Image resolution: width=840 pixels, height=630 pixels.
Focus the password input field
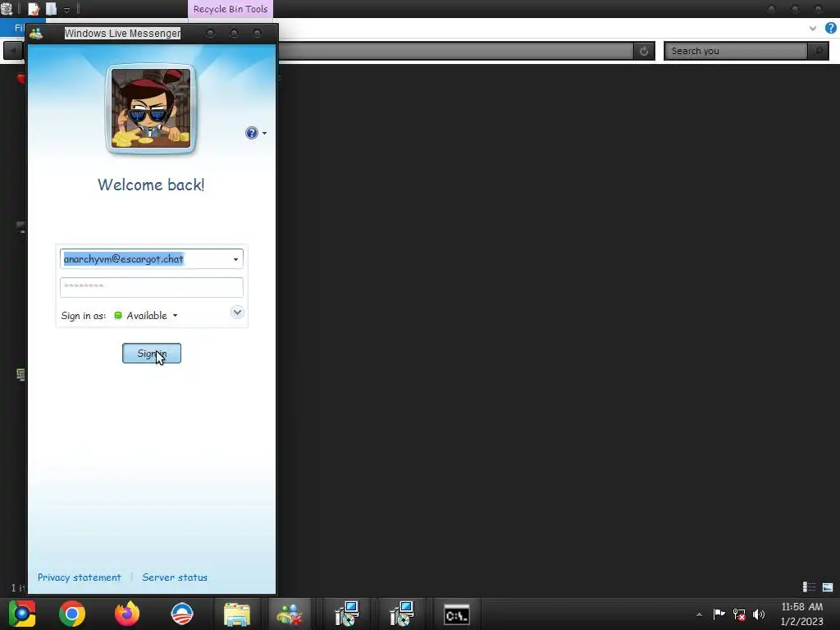[152, 287]
